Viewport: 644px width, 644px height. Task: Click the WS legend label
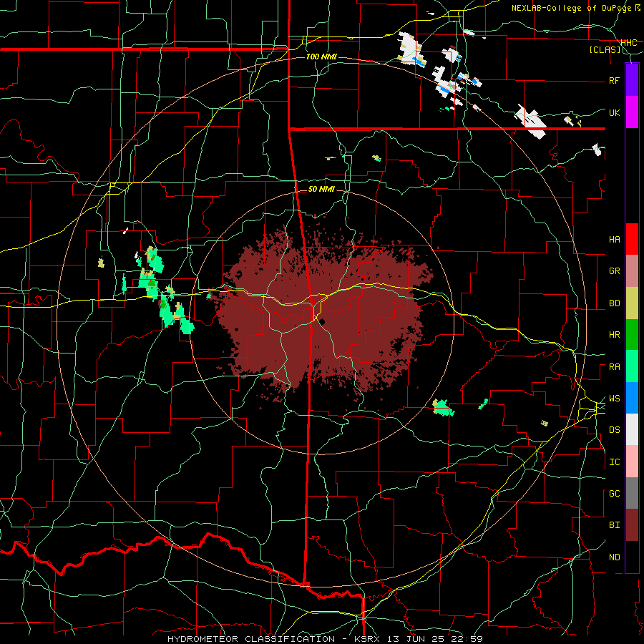pos(614,398)
